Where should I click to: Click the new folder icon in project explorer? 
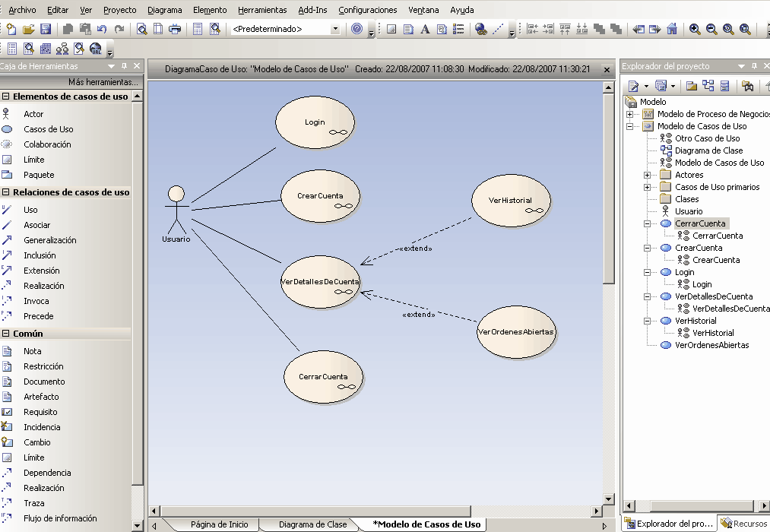(692, 87)
